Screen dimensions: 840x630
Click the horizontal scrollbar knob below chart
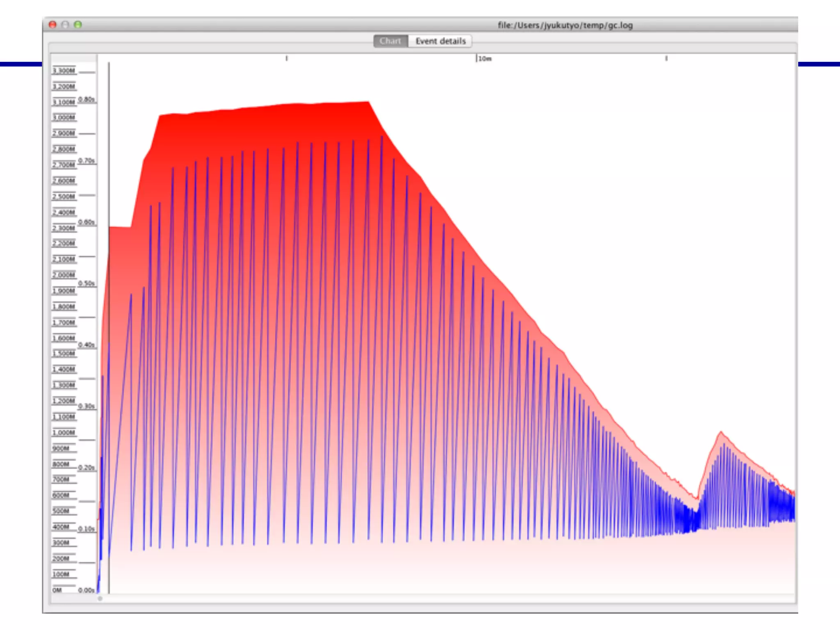100,598
